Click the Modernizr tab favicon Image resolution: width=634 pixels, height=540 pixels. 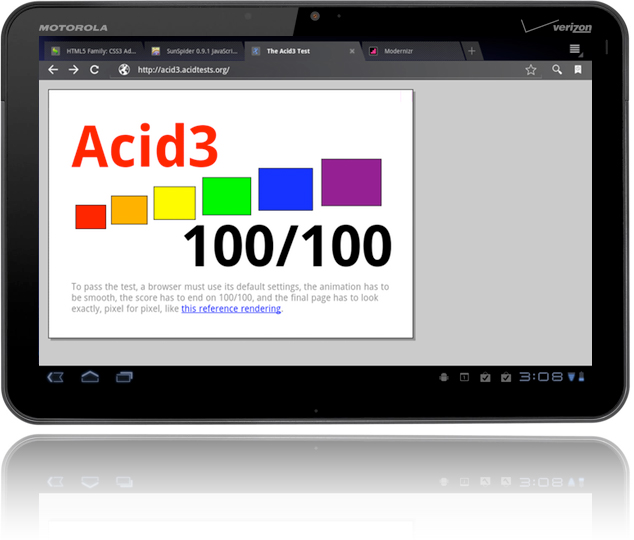(375, 51)
